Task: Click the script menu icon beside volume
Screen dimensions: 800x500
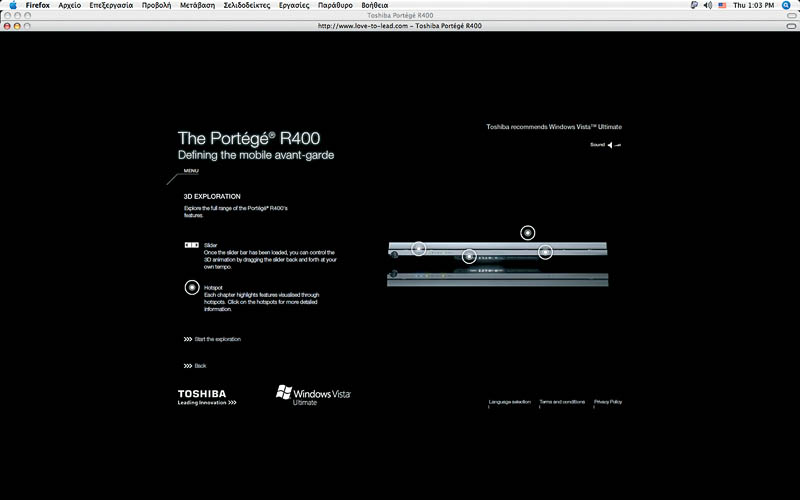Action: pos(694,5)
